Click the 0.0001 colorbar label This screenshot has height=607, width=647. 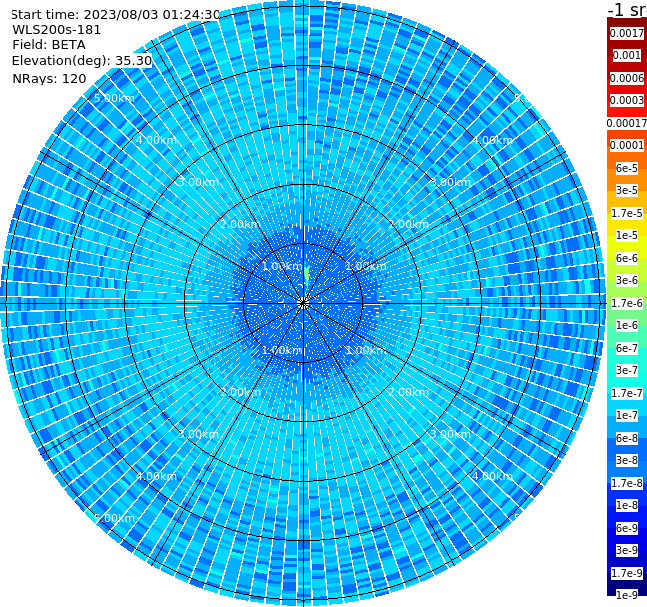coord(627,145)
